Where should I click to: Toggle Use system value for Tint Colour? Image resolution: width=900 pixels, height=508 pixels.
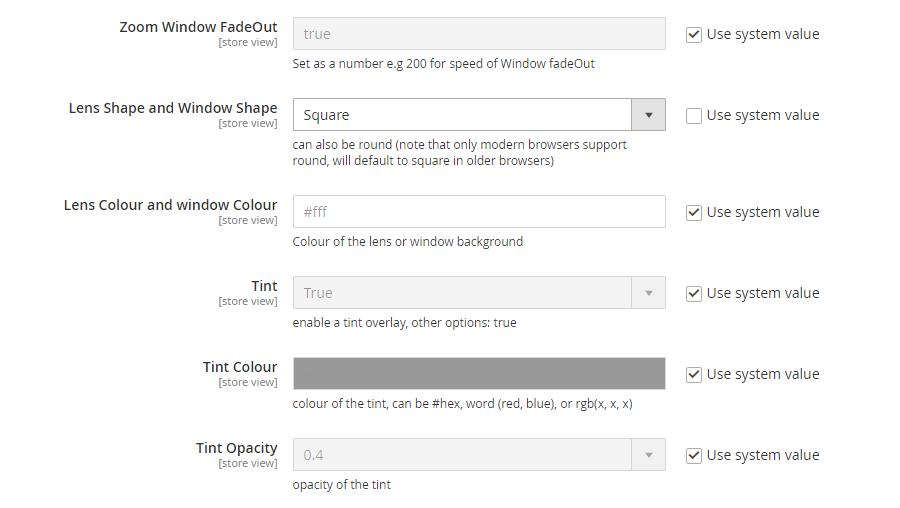693,374
